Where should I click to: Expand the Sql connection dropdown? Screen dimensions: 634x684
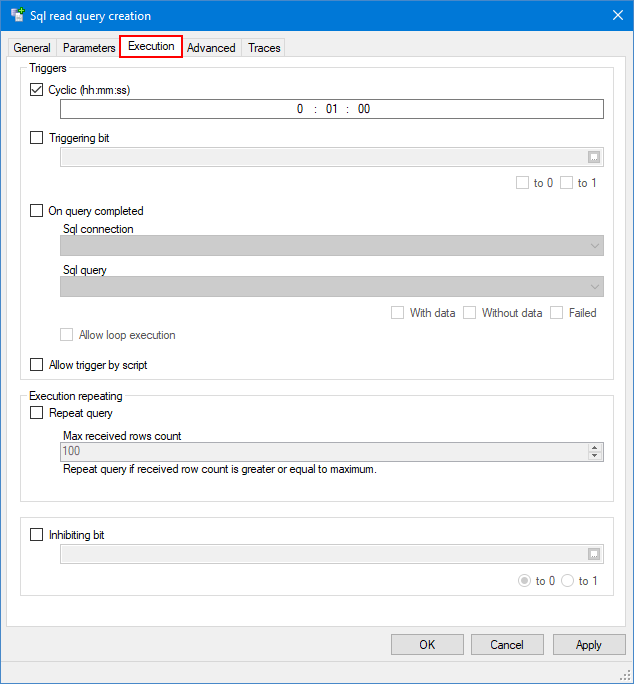pos(596,246)
